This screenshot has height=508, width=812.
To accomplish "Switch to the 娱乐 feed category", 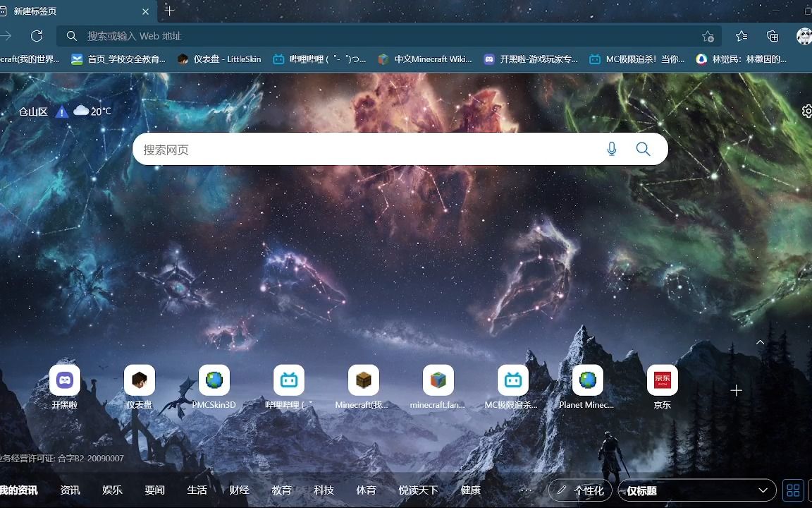I will [x=112, y=490].
